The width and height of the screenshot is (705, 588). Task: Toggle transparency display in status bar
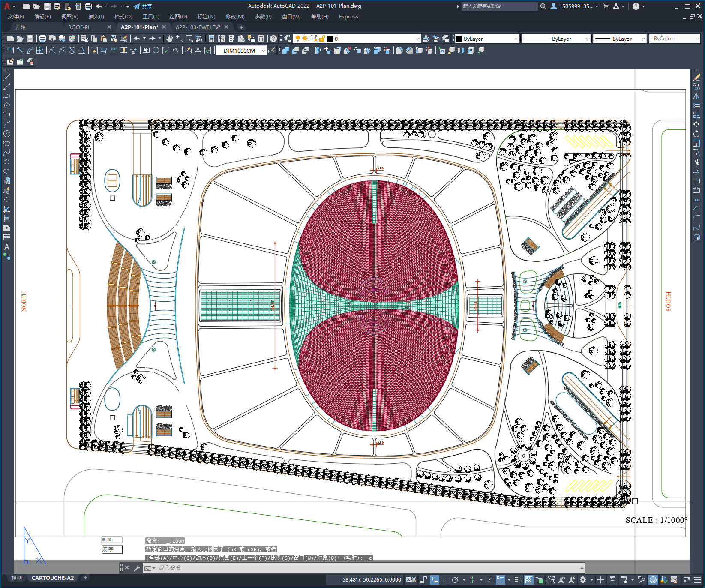point(529,580)
